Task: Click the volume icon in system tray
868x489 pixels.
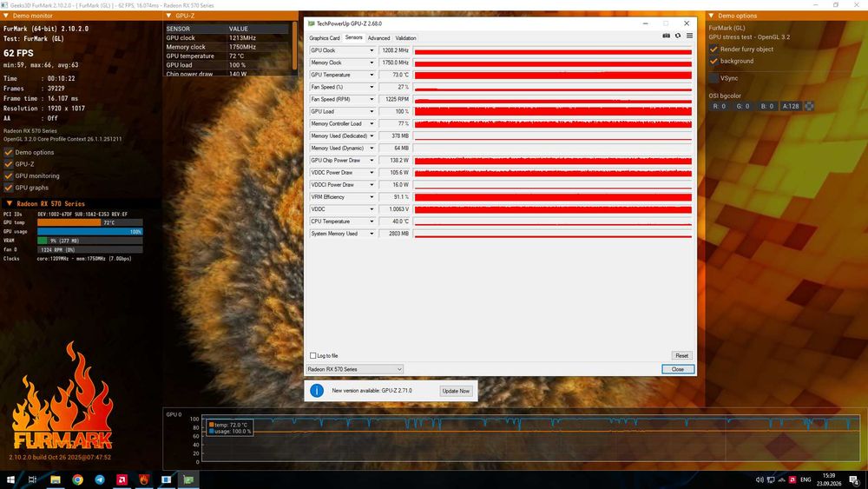Action: click(759, 479)
